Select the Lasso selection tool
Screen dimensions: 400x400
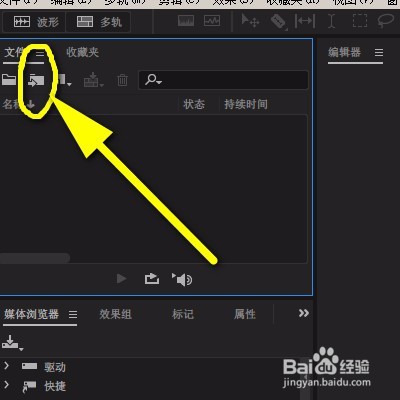tap(386, 21)
